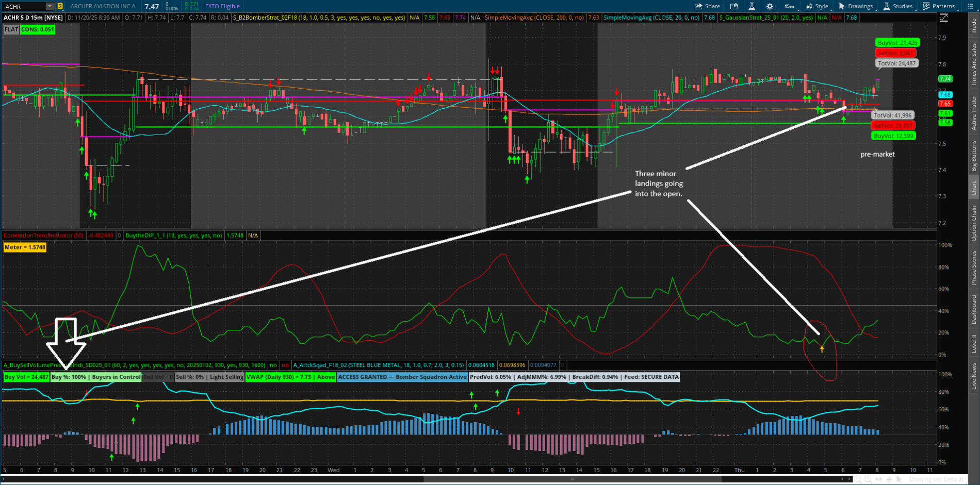Open the Option Chain side tab

pyautogui.click(x=974, y=223)
